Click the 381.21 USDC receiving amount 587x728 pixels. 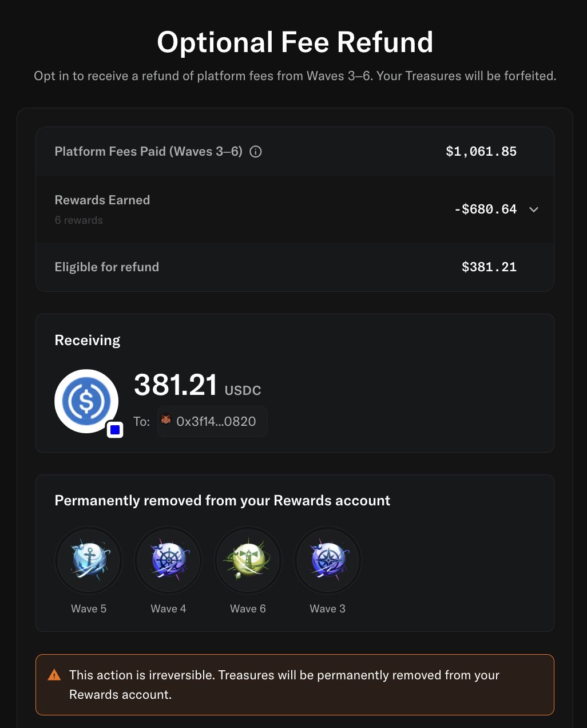pos(176,385)
